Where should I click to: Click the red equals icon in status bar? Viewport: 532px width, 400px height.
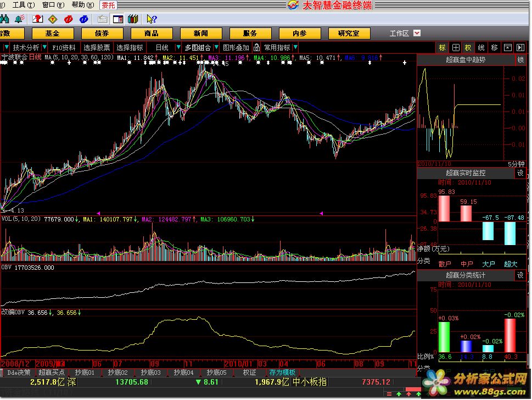click(x=389, y=394)
